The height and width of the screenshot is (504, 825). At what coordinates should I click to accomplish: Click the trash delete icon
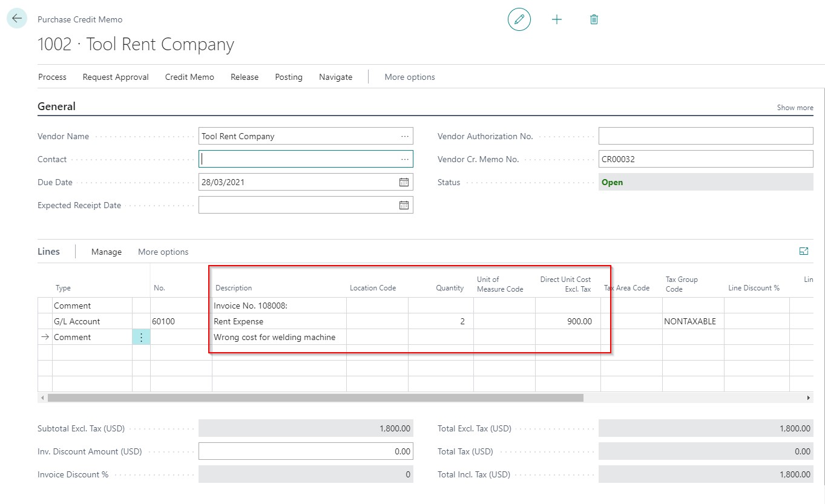point(594,19)
